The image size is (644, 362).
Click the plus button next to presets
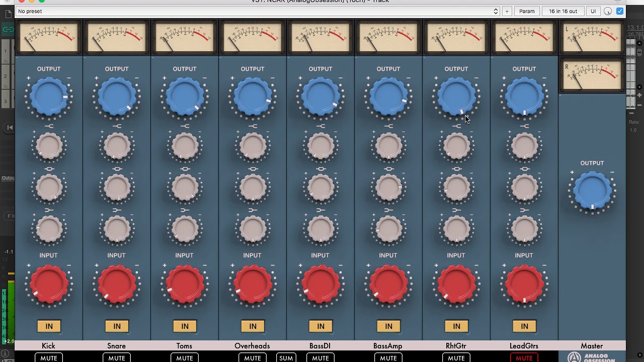[x=507, y=11]
